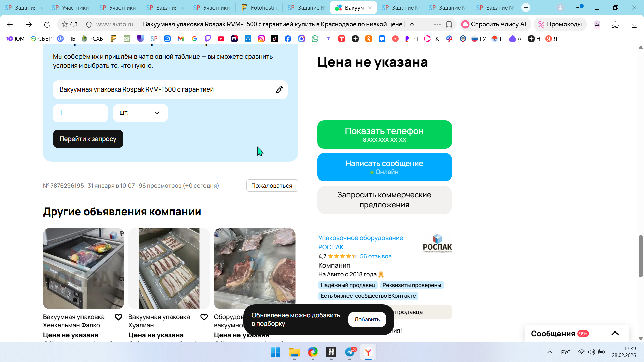Viewport: 644px width, 362px height.
Task: Open the first Задания browser tab
Action: (23, 7)
